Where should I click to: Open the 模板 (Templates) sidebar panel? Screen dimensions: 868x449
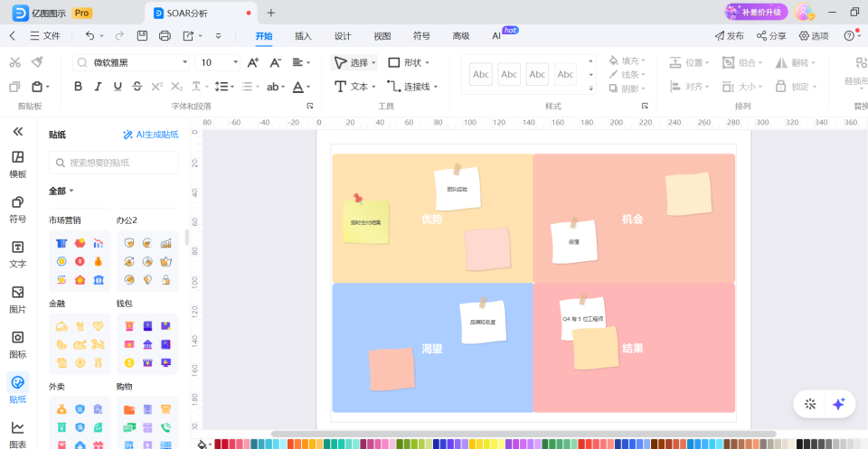(17, 164)
